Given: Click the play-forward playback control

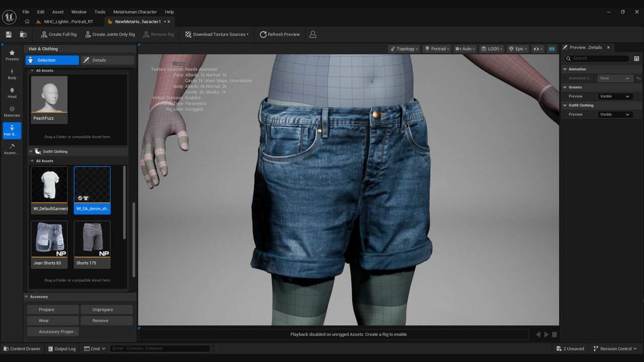Looking at the screenshot, I should coord(546,334).
